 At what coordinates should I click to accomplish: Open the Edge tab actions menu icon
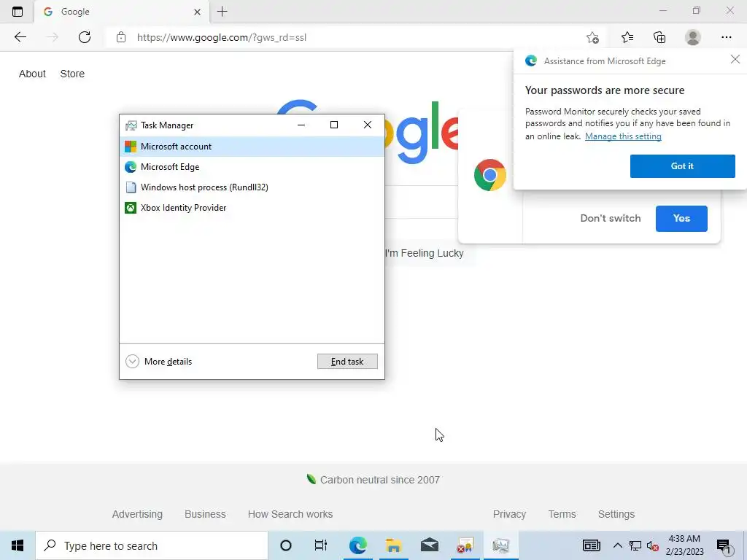(x=18, y=12)
